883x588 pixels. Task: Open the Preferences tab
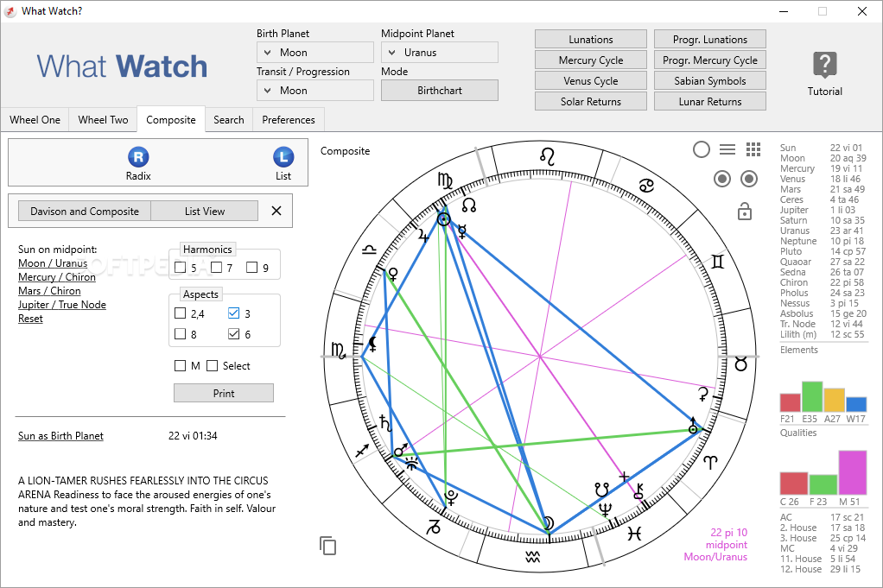tap(289, 120)
